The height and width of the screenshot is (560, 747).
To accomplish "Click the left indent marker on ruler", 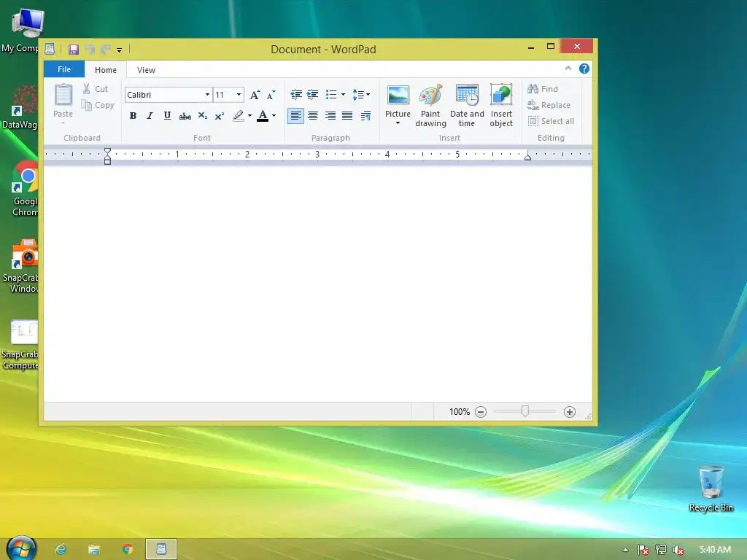I will [x=108, y=156].
